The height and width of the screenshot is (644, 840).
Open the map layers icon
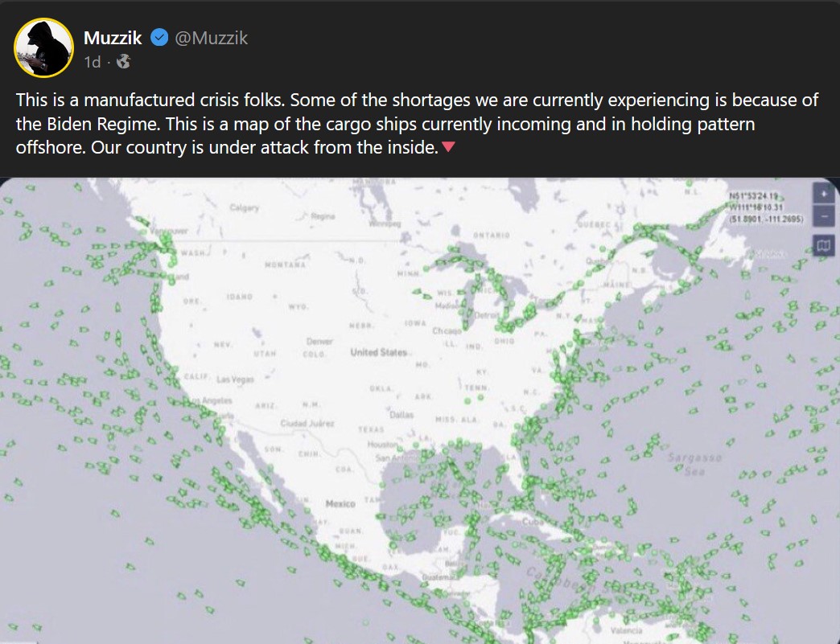coord(823,246)
